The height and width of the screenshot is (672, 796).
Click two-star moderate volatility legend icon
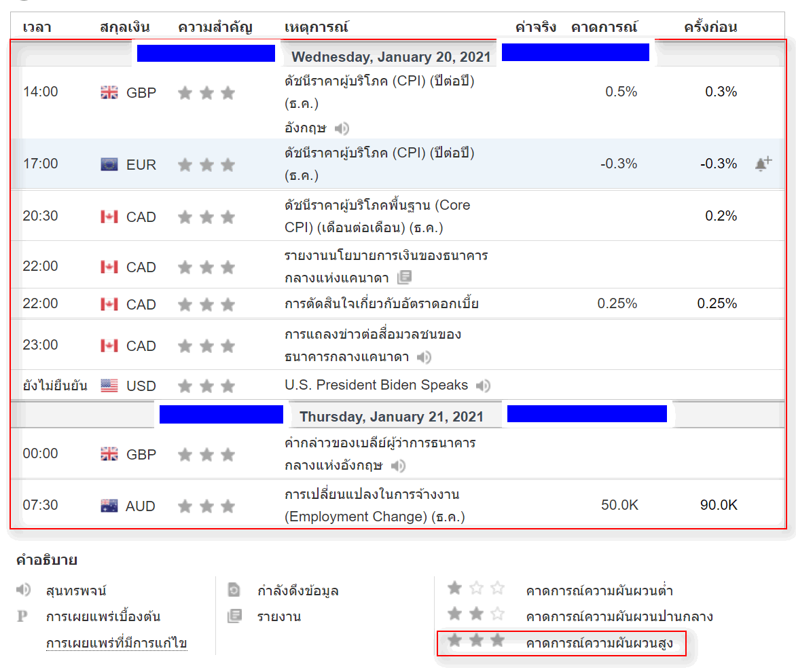tap(476, 614)
